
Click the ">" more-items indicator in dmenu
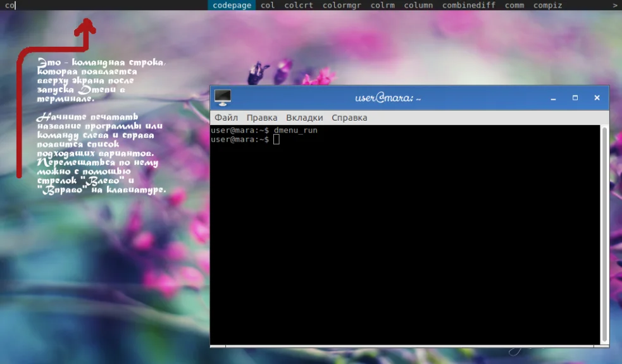click(615, 5)
